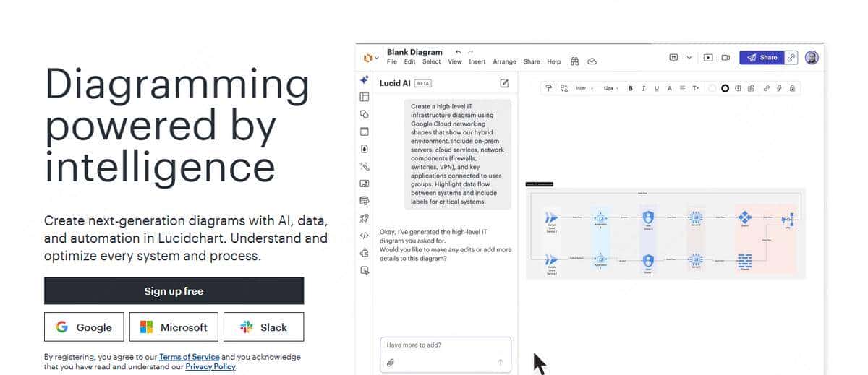Start presentation mode play icon
This screenshot has height=375, width=868.
[x=708, y=58]
